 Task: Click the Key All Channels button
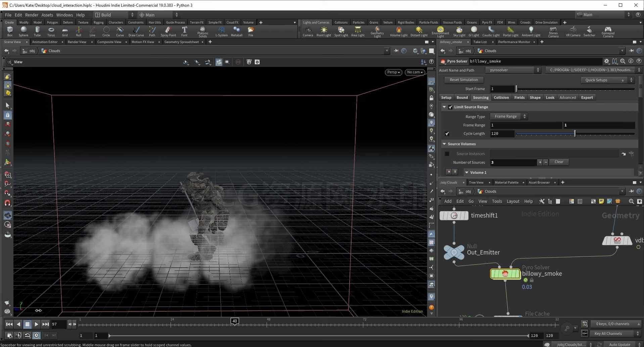(615, 334)
